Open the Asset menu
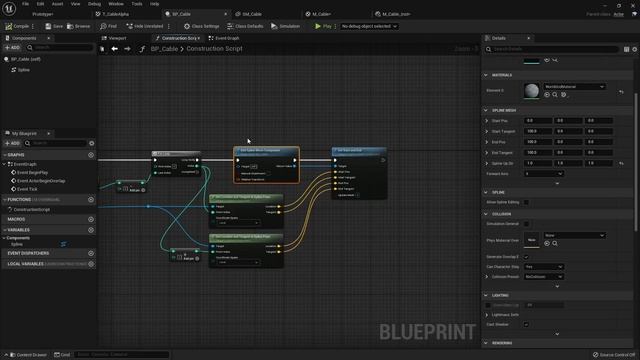640x360 pixels. click(57, 4)
